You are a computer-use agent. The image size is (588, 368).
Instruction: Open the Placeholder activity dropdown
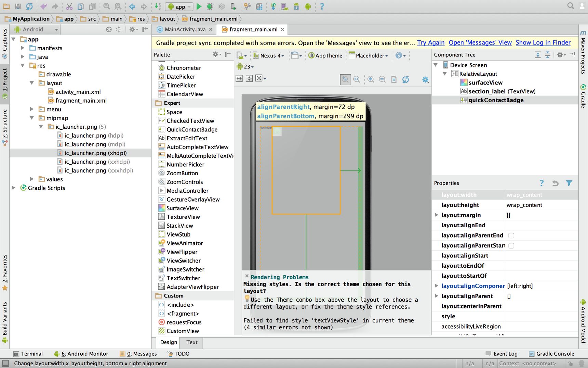(368, 55)
